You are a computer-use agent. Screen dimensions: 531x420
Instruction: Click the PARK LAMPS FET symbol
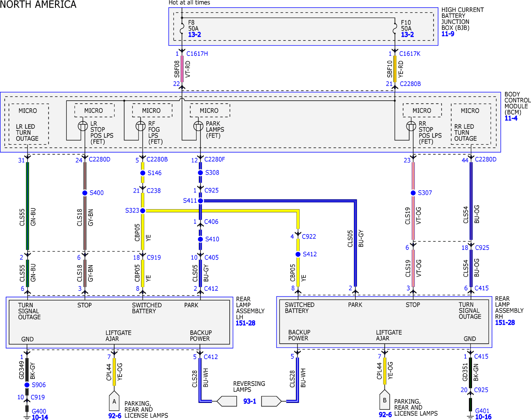[198, 126]
